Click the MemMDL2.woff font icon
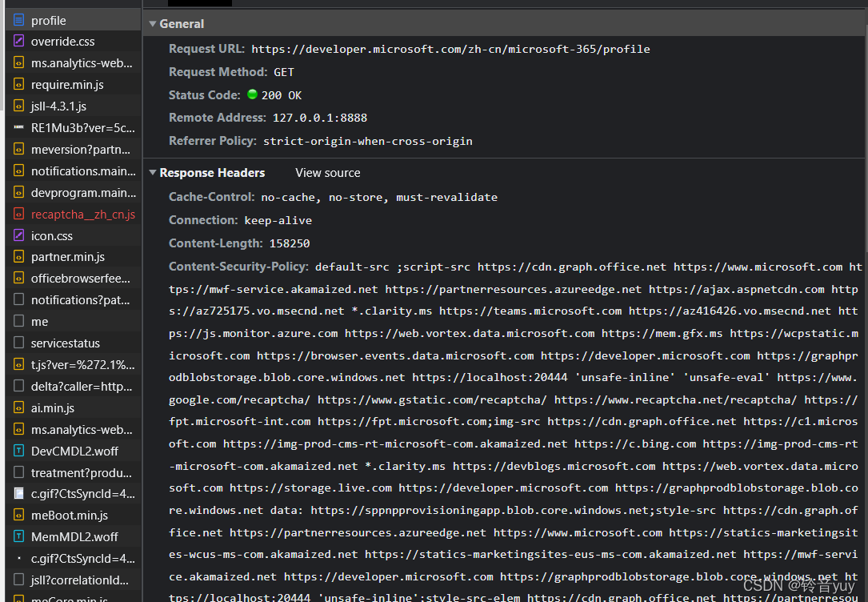The height and width of the screenshot is (602, 868). click(x=19, y=536)
